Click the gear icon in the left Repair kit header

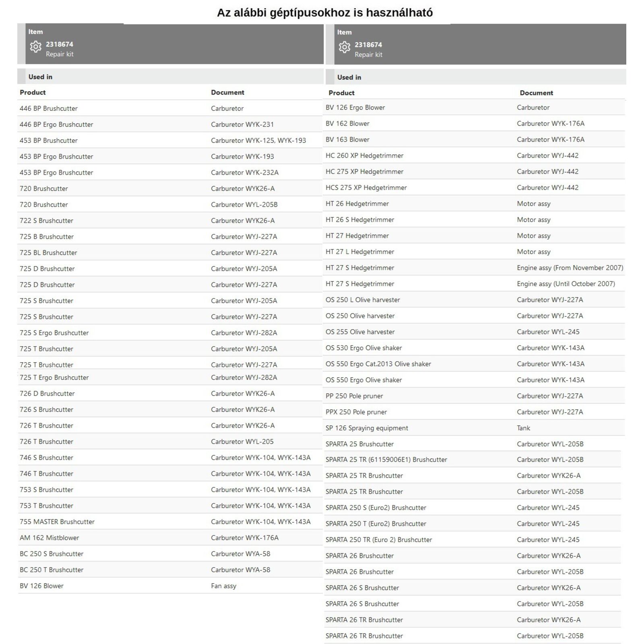point(35,47)
